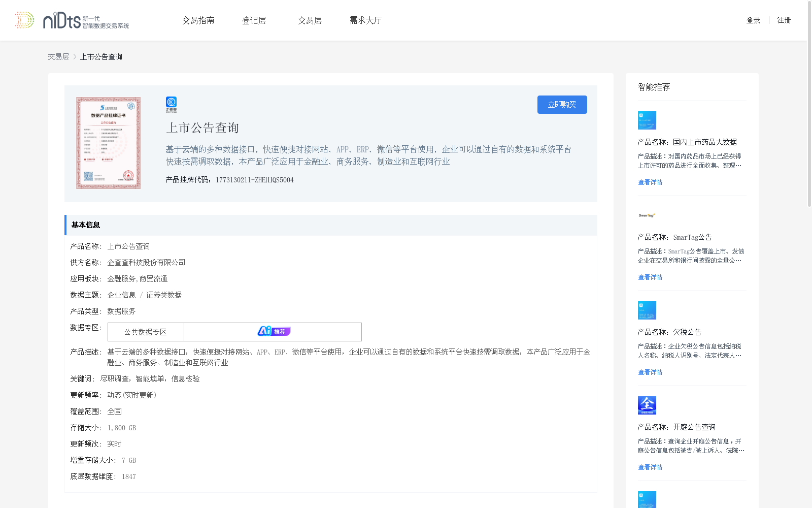Click the 智能推荐 panel heading
The image size is (812, 508).
(654, 87)
